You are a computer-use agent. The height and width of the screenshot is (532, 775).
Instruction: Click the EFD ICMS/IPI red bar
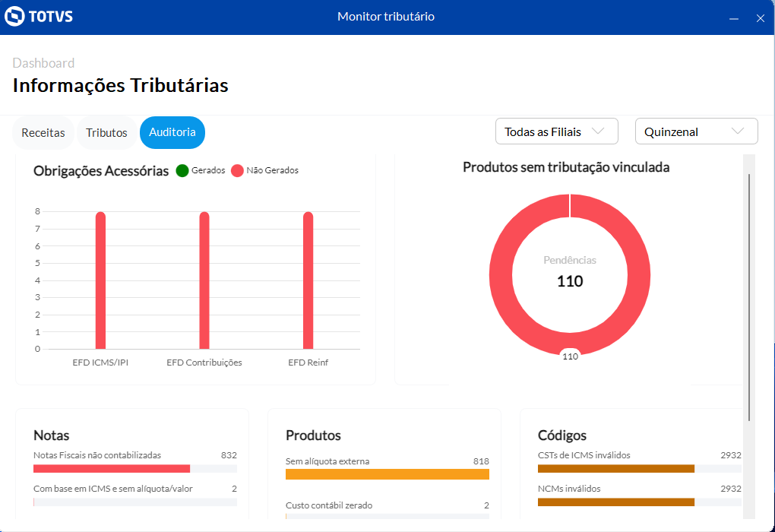pyautogui.click(x=100, y=281)
